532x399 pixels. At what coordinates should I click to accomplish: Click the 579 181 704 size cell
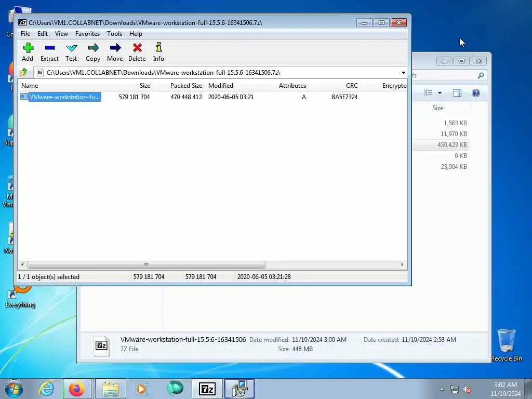click(x=134, y=97)
